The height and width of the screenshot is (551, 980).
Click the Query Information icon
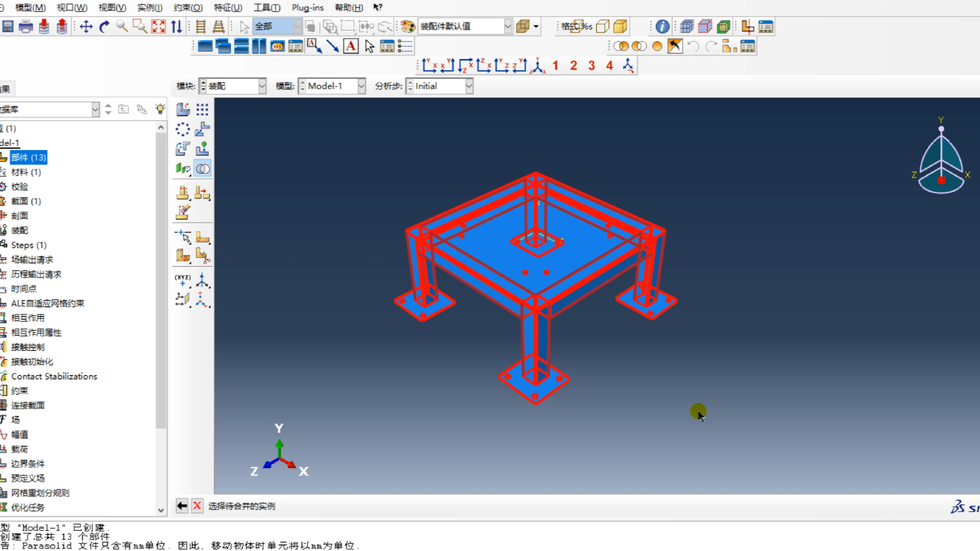coord(661,27)
